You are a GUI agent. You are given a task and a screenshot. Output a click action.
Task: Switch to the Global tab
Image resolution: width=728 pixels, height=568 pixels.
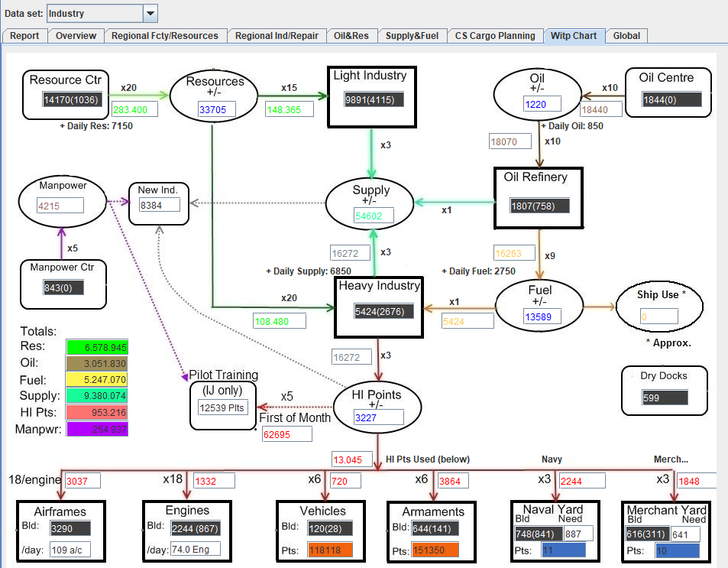pos(626,36)
